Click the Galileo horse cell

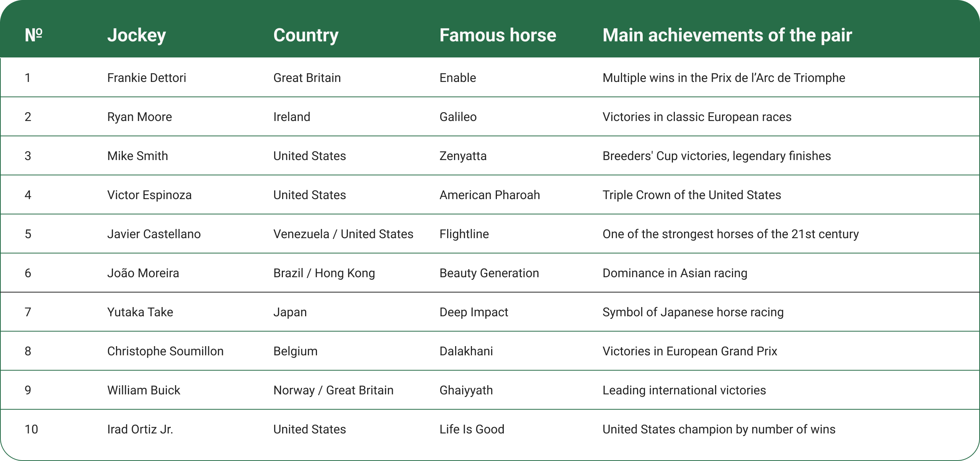458,117
